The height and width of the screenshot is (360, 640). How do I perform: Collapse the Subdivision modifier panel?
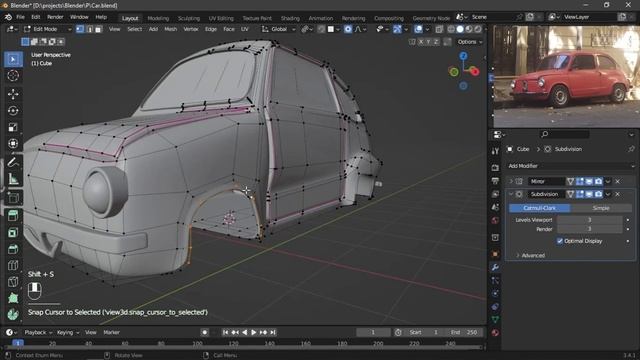point(511,194)
